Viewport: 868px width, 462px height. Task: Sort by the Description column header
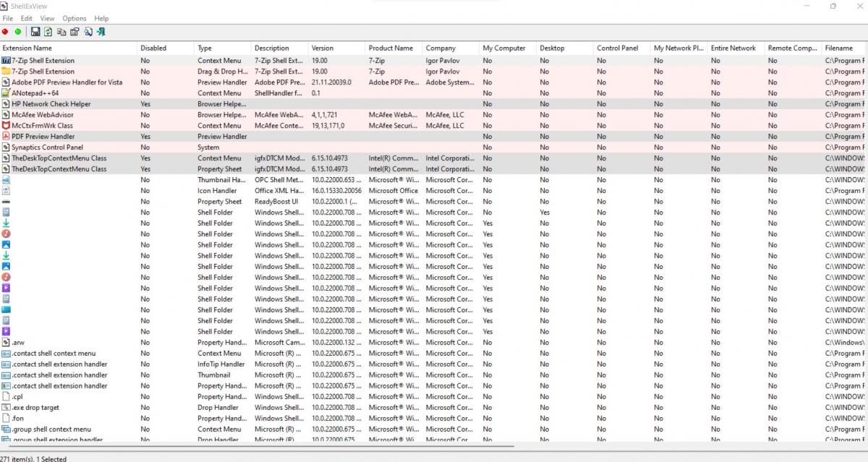point(280,48)
